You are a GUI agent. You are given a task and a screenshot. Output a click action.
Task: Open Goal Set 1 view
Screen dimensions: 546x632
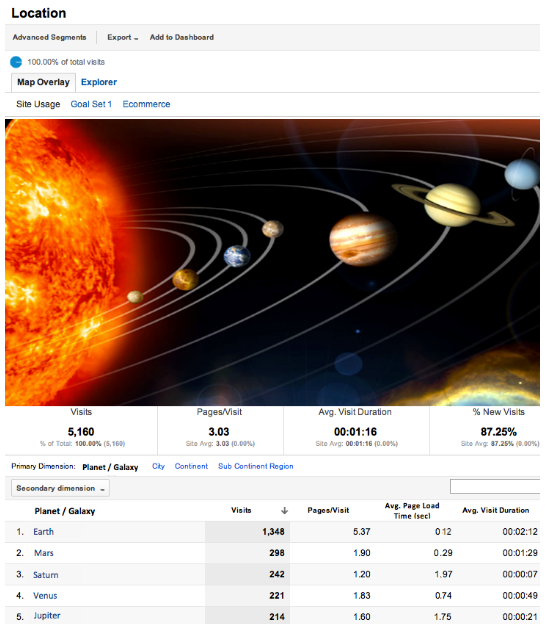pos(91,104)
